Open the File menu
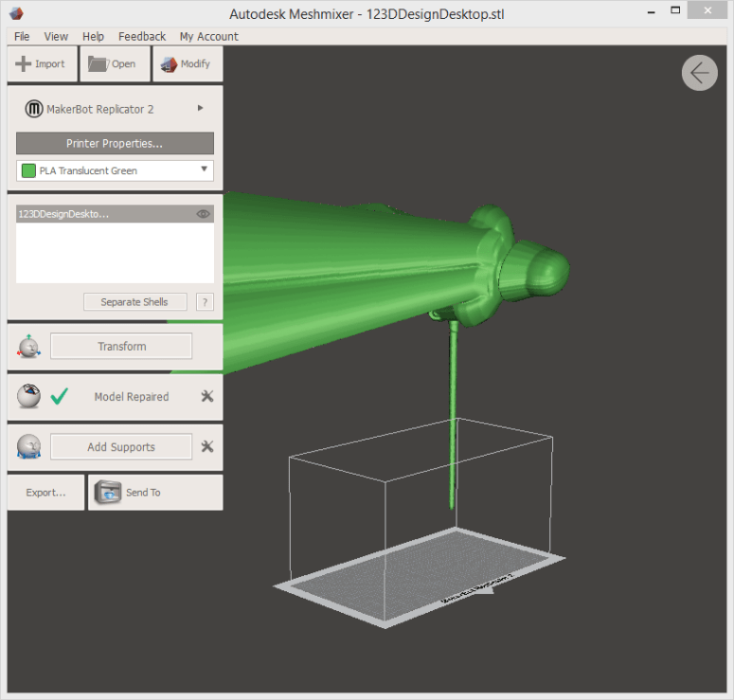The height and width of the screenshot is (700, 734). [x=22, y=36]
